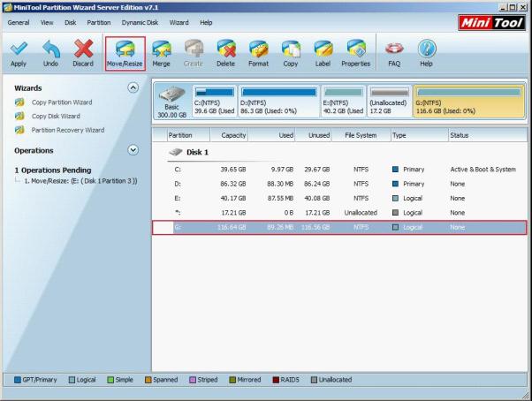Select C:(NTFS) block in disk map
Viewport: 532px width, 401px height.
215,102
